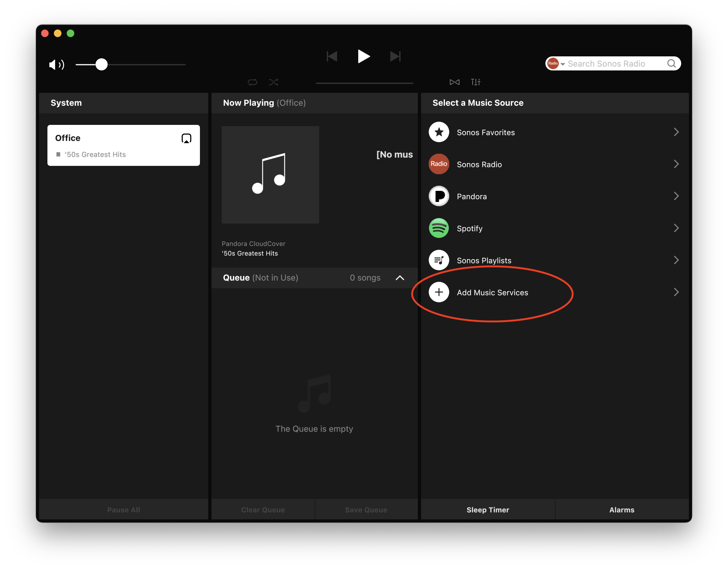Collapse the Queue section with chevron
The width and height of the screenshot is (728, 570).
tap(400, 278)
